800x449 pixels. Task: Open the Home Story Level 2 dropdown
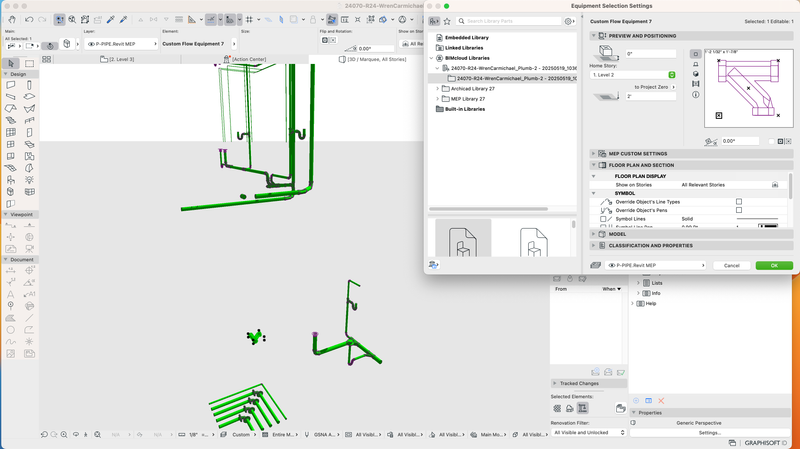tap(632, 75)
